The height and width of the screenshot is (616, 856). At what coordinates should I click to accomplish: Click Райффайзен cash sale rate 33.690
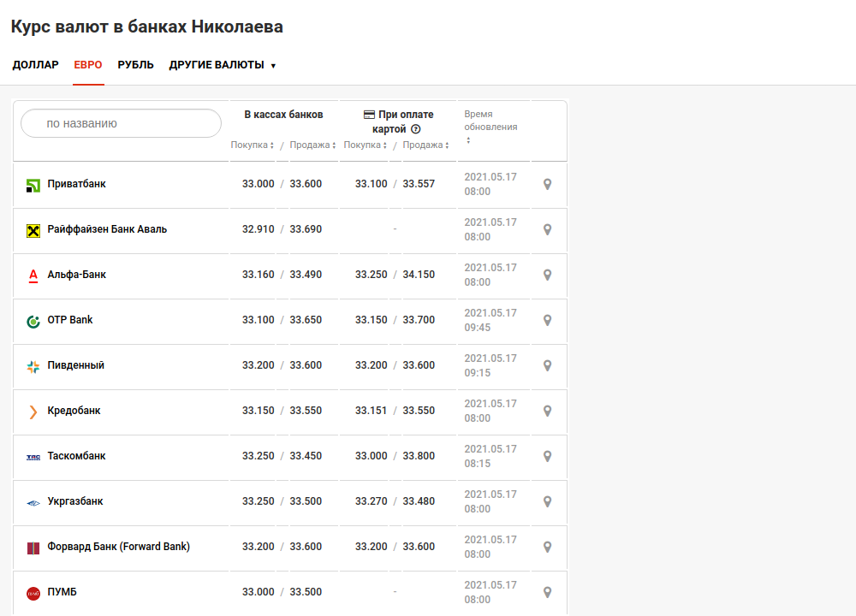(x=306, y=229)
